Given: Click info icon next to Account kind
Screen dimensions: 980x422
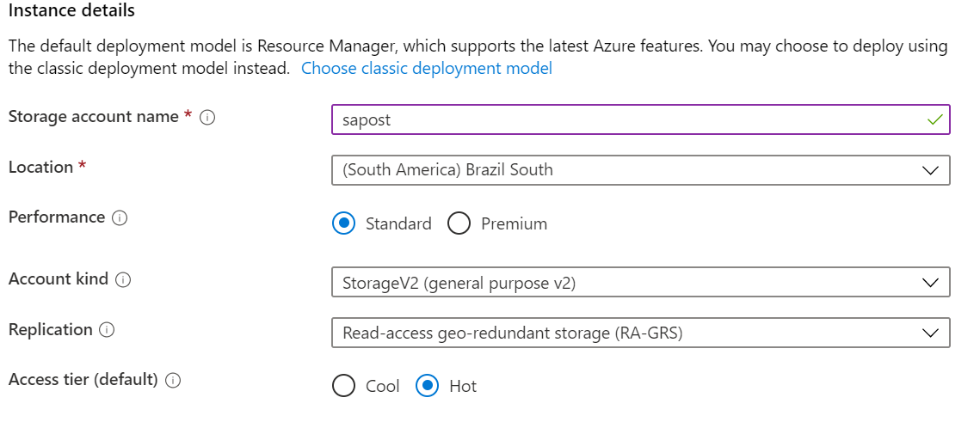Looking at the screenshot, I should click(123, 279).
